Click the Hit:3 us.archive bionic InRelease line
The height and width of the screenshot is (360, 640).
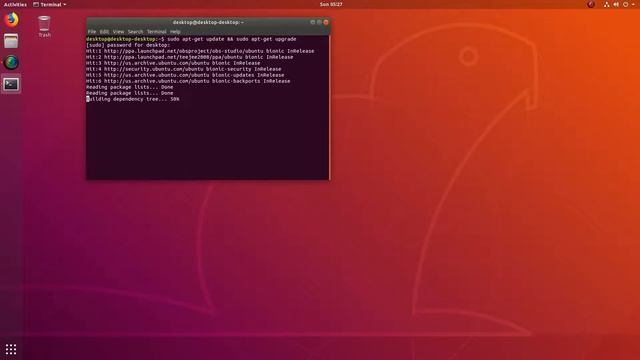click(173, 63)
